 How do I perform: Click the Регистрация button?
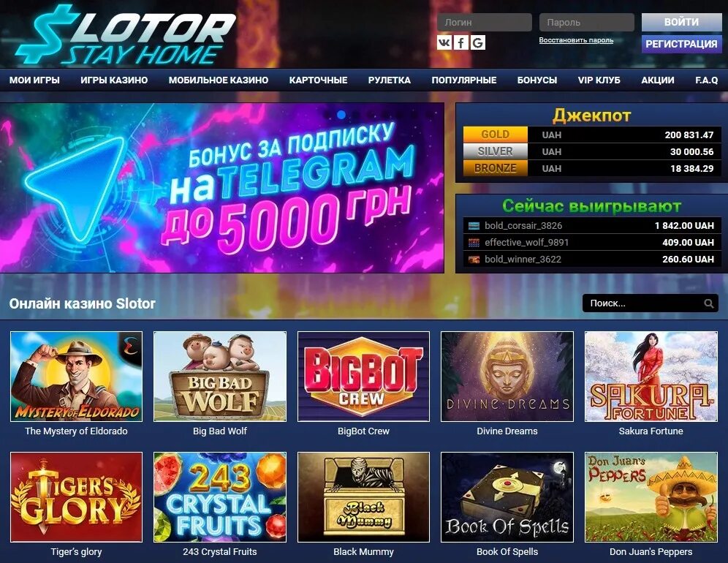coord(681,44)
